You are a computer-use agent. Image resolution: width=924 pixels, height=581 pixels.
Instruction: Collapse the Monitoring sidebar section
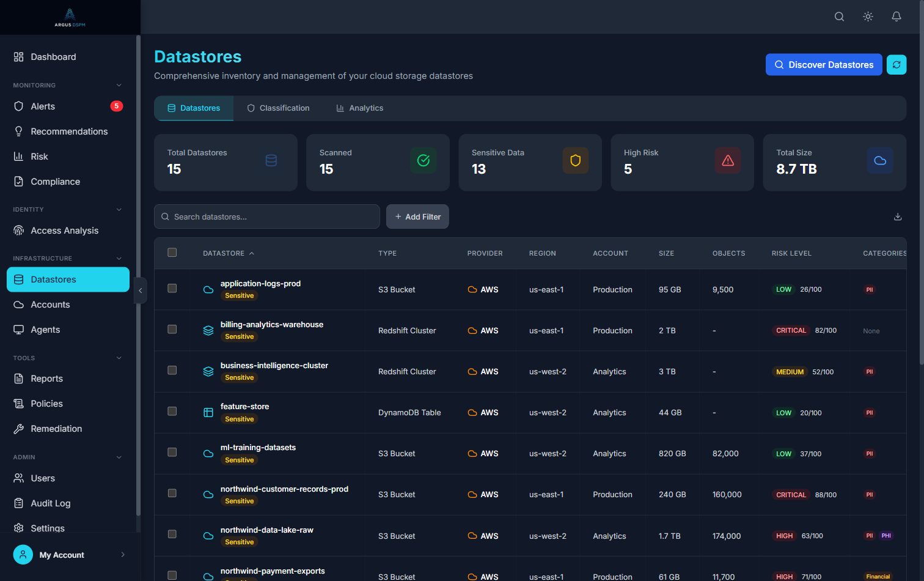(119, 85)
